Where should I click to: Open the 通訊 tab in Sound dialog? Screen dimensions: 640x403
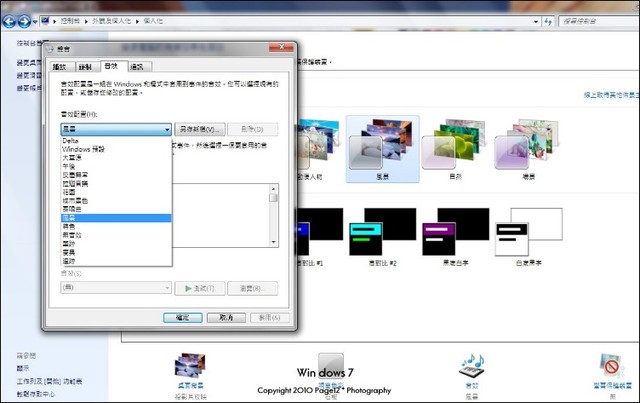[x=140, y=67]
